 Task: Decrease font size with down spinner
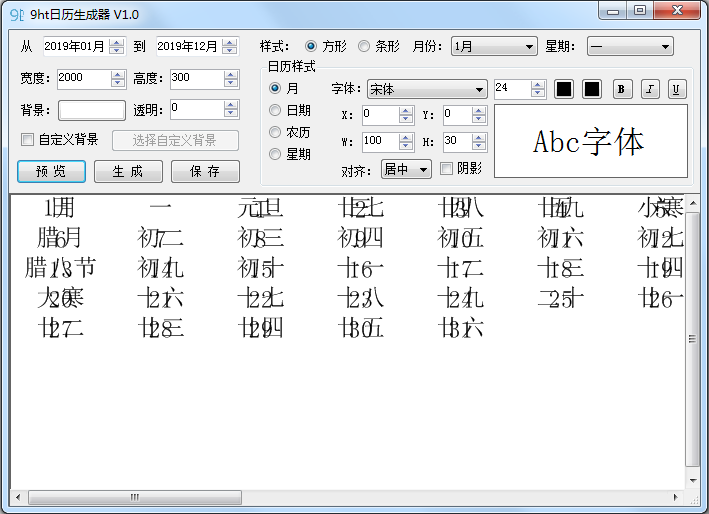pyautogui.click(x=538, y=93)
